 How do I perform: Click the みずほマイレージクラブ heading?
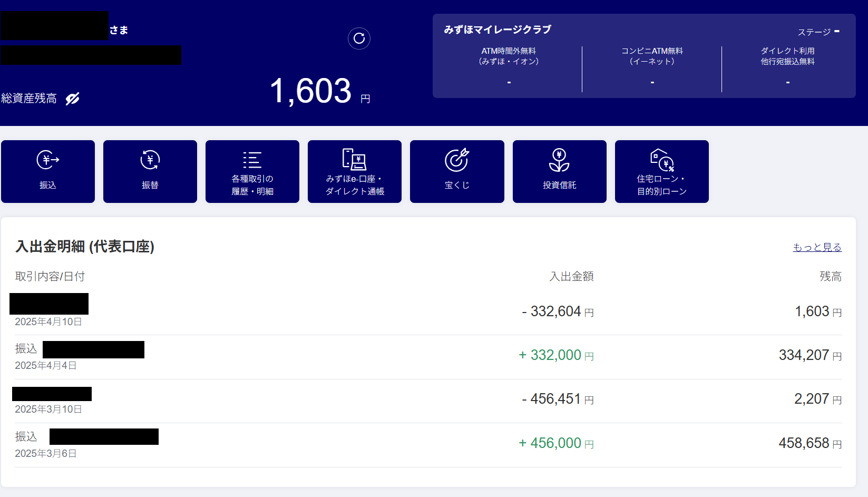coord(498,30)
